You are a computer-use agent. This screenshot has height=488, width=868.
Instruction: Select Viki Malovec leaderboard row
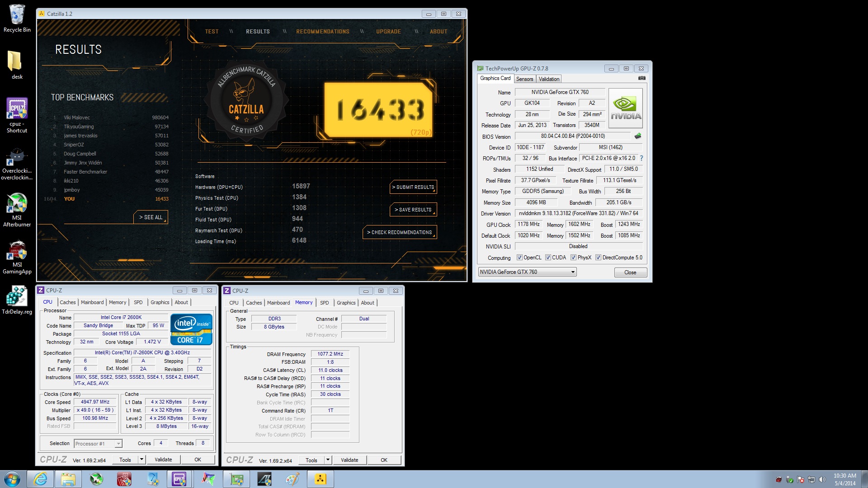(110, 117)
